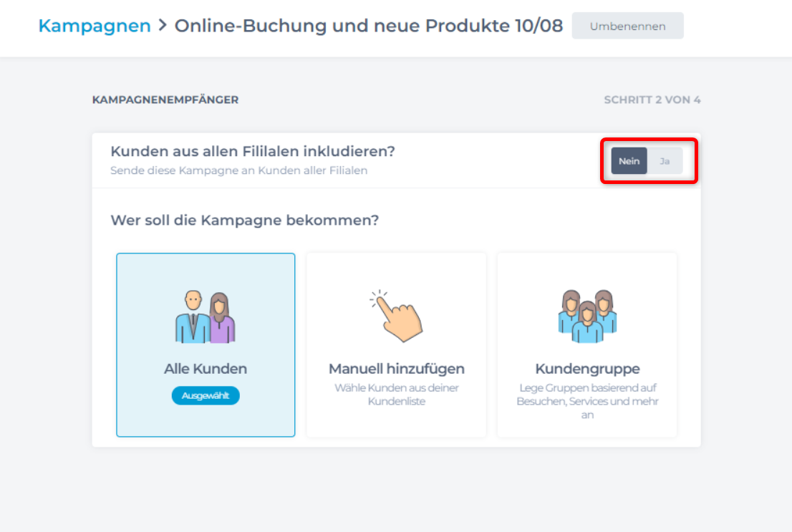Choose the Manuell hinzufügen title
This screenshot has width=792, height=532.
coord(396,369)
